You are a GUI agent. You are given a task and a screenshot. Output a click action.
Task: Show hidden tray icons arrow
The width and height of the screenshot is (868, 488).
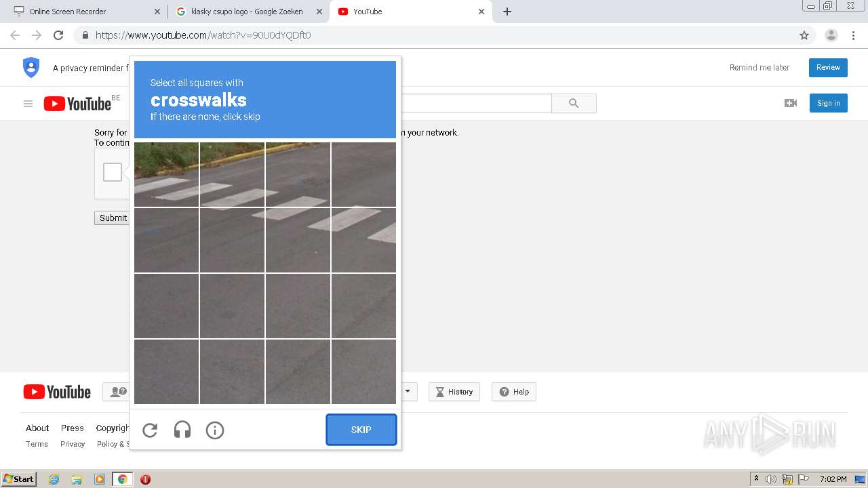click(x=756, y=479)
